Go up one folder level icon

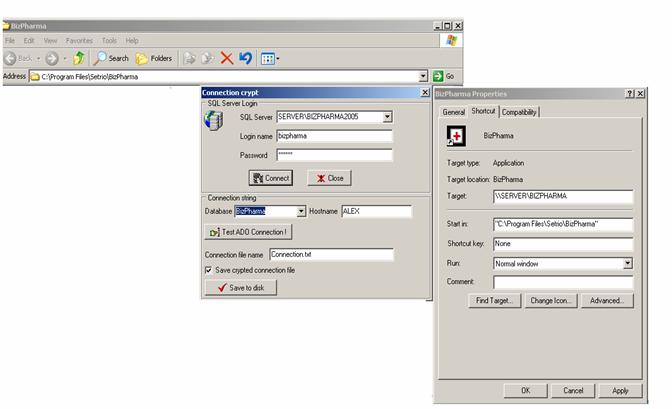click(78, 58)
